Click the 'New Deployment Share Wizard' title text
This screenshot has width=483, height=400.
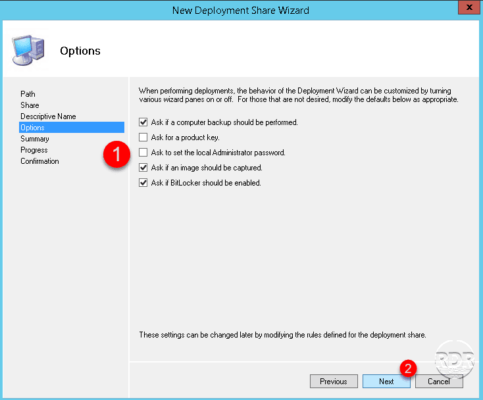(x=241, y=10)
